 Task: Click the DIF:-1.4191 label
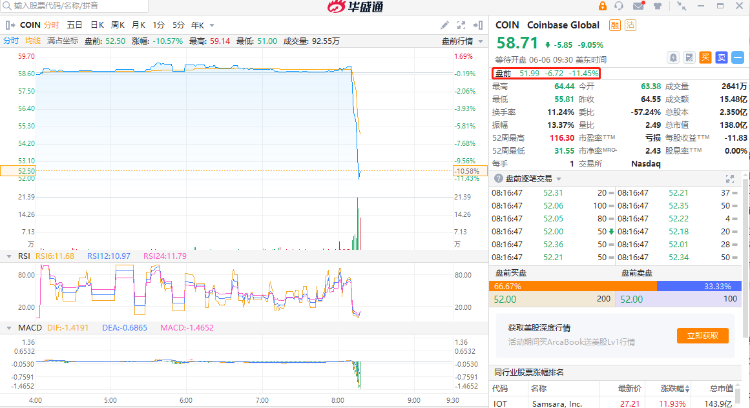pos(68,328)
